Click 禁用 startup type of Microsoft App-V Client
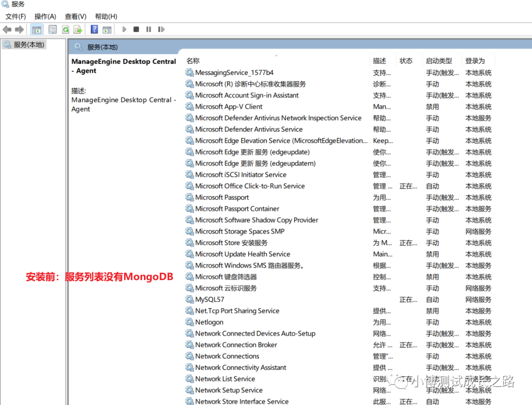The image size is (532, 405). pyautogui.click(x=432, y=107)
